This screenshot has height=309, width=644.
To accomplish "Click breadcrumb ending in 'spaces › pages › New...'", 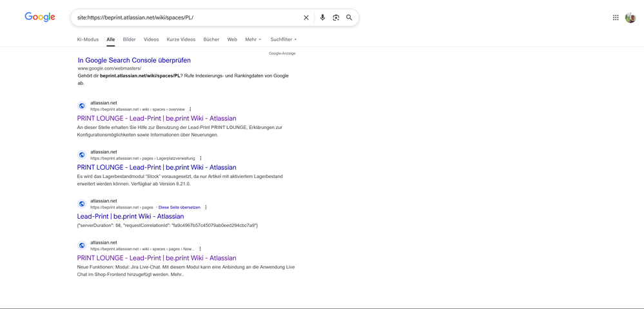I will coord(142,249).
